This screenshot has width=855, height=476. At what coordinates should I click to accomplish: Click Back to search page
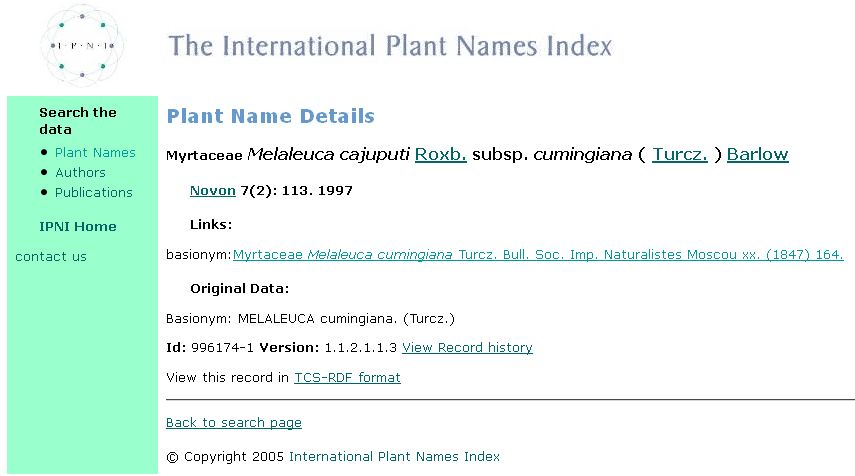coord(234,423)
